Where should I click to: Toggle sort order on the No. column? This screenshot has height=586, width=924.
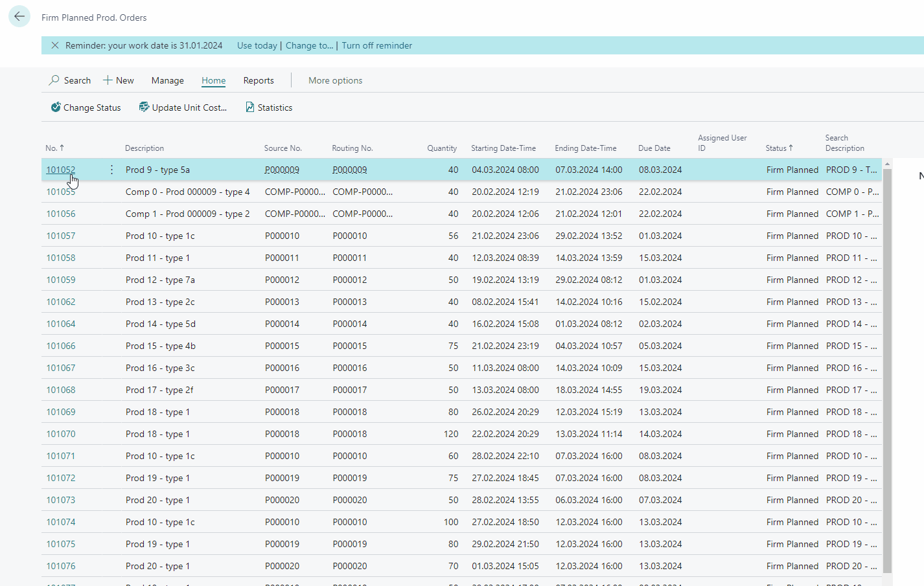[x=54, y=148]
